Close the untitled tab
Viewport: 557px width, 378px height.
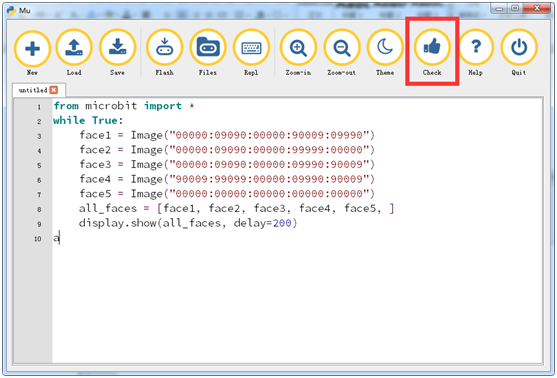[54, 90]
